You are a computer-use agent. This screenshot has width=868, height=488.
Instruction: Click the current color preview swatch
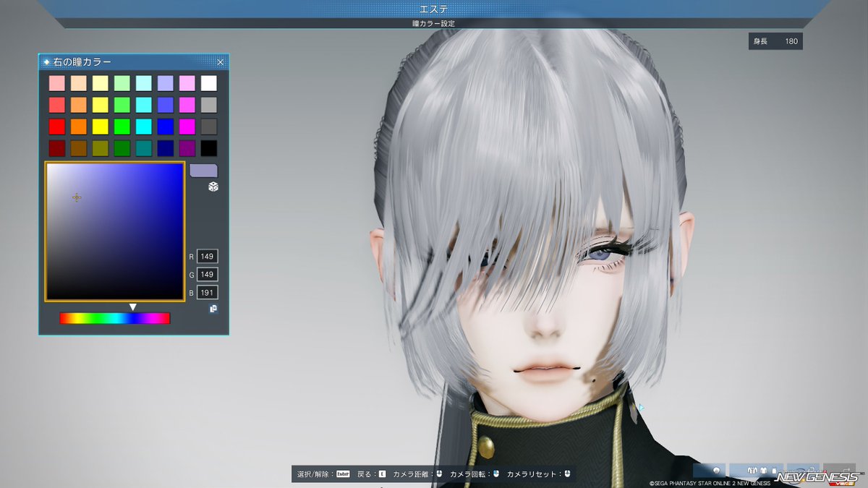coord(203,171)
